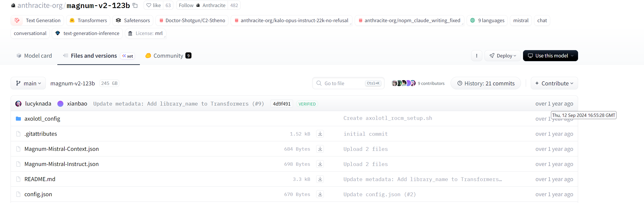Viewport: 644px width, 203px height.
Task: Open the 'Update config.json (#2)' commit
Action: pyautogui.click(x=380, y=194)
